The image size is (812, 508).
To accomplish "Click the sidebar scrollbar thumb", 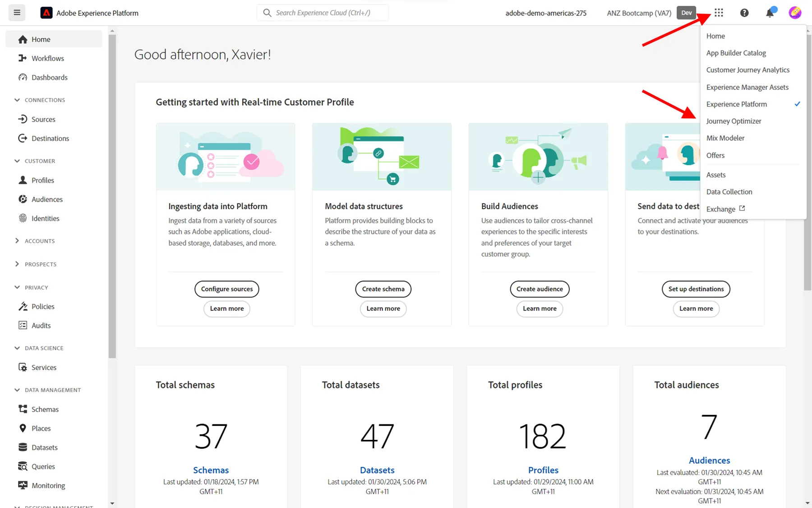I will point(112,196).
